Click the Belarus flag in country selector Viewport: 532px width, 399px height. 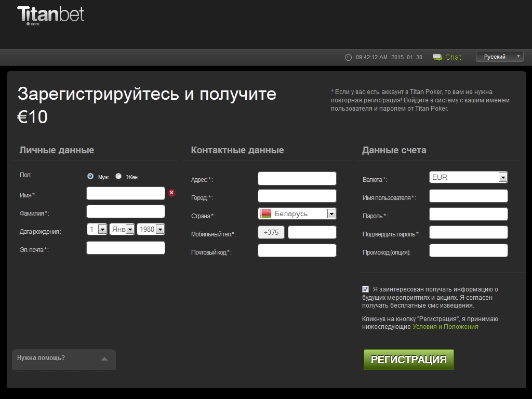click(266, 214)
